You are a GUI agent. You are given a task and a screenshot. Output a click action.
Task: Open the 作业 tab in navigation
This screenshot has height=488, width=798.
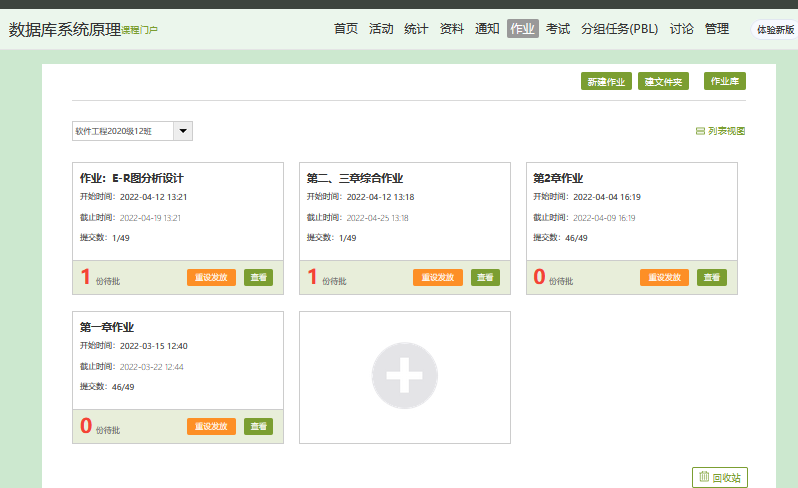[522, 29]
